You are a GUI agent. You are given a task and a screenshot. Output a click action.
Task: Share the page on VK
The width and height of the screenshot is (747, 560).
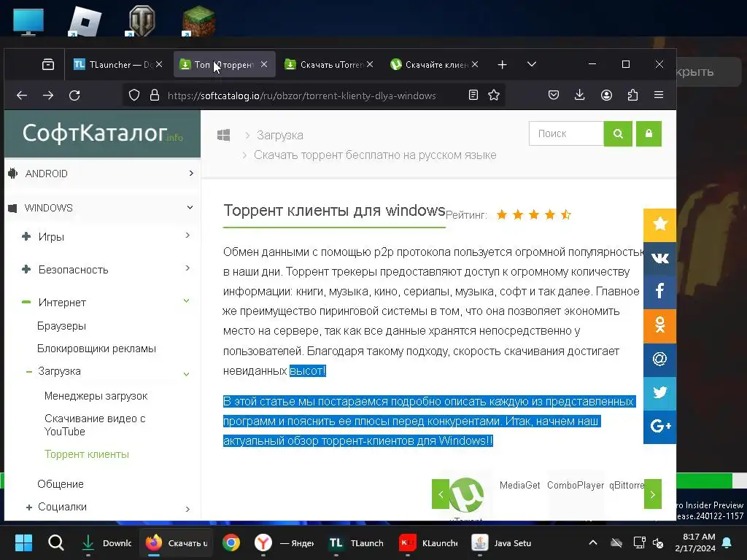pyautogui.click(x=659, y=258)
